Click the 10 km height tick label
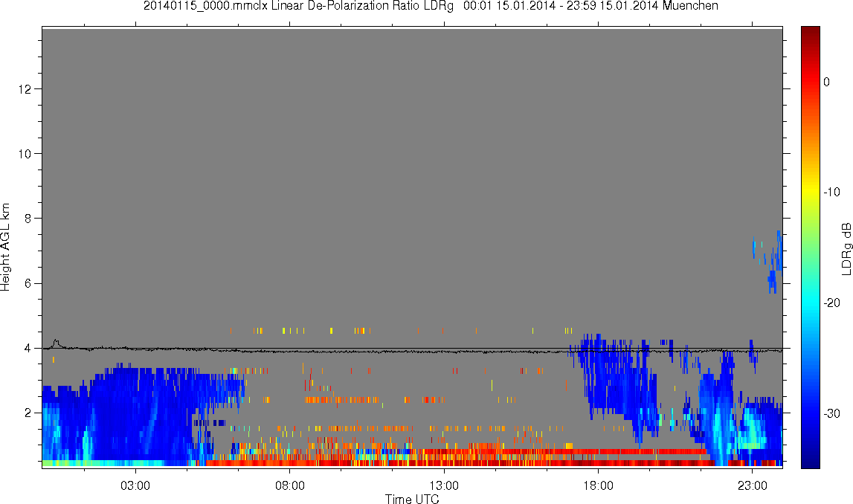This screenshot has width=853, height=504. point(25,154)
